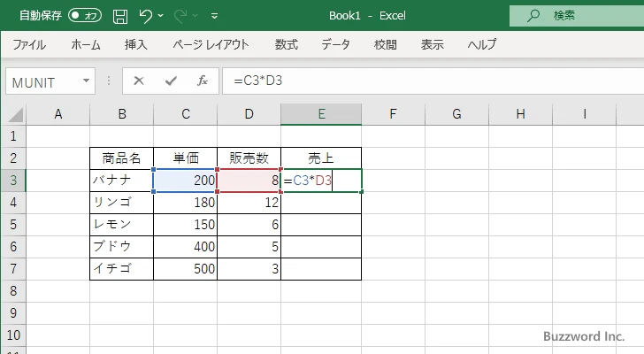Select column B header
This screenshot has width=644, height=354.
(x=121, y=114)
